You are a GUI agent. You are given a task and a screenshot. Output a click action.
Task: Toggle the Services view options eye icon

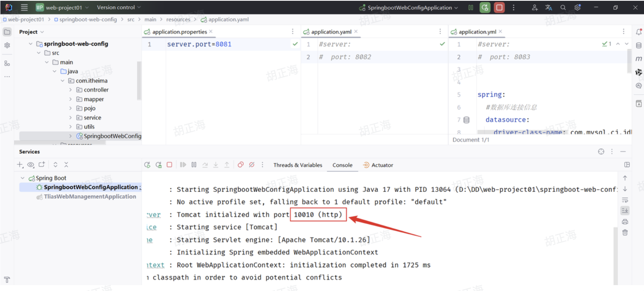31,165
